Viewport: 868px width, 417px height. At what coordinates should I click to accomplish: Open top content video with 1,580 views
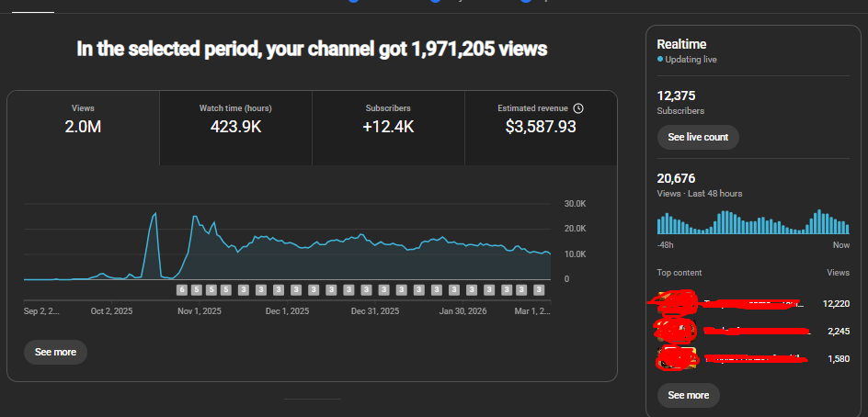pos(726,357)
